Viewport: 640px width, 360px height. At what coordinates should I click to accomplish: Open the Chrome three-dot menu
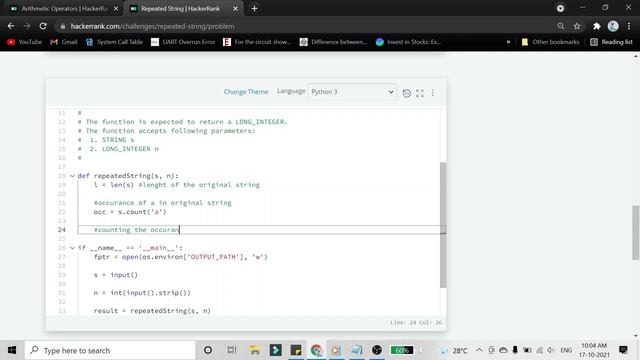[x=629, y=26]
